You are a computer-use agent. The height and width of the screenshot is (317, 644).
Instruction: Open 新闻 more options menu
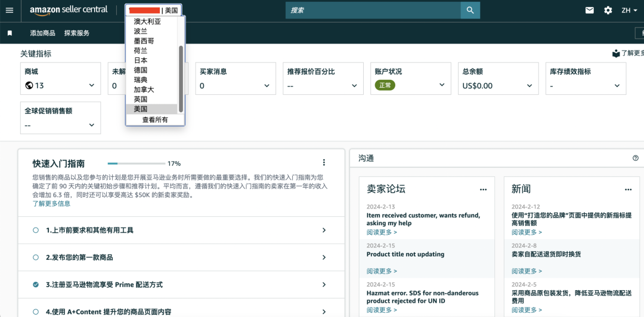pos(628,189)
